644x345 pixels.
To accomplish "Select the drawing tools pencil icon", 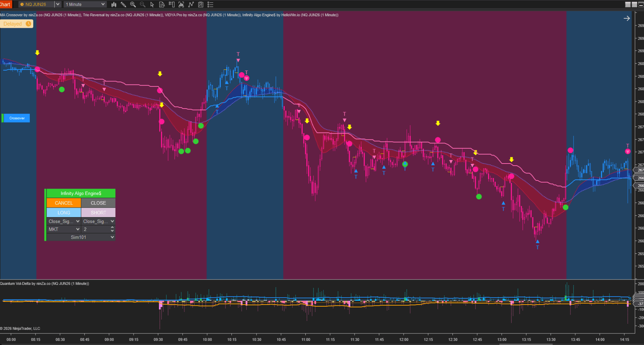I will click(123, 4).
